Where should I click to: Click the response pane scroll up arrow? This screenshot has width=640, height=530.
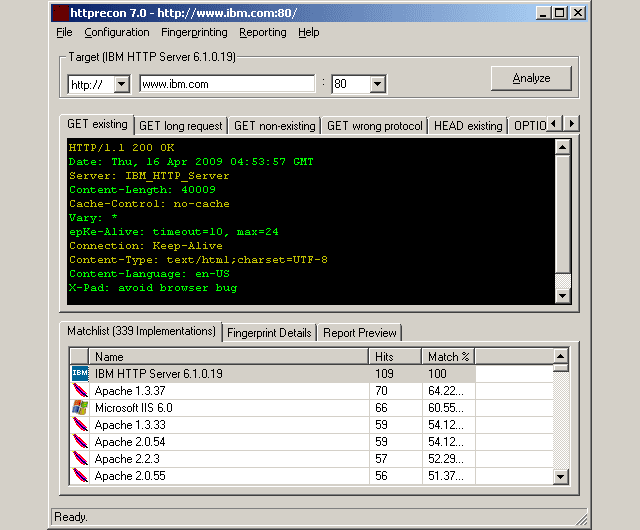point(563,147)
